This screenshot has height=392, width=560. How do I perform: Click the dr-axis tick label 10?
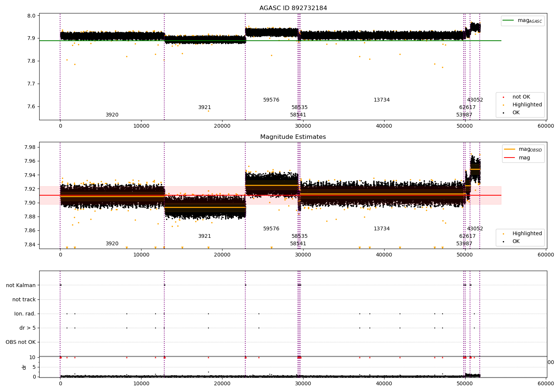tap(32, 357)
